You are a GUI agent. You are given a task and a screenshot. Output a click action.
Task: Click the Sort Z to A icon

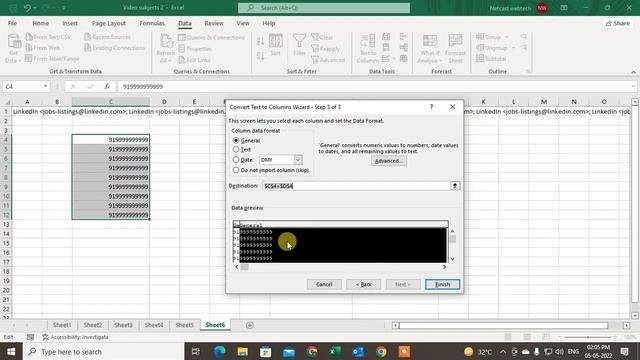click(260, 56)
